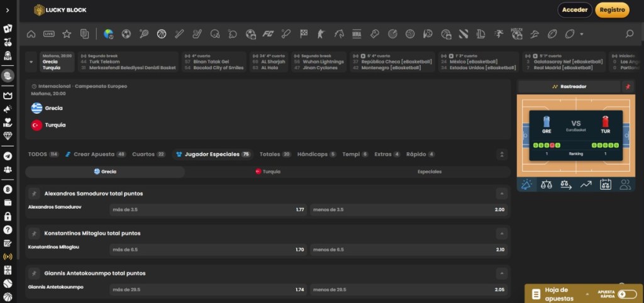Switch to Crear Apuesta tab
The height and width of the screenshot is (303, 644).
[96, 155]
